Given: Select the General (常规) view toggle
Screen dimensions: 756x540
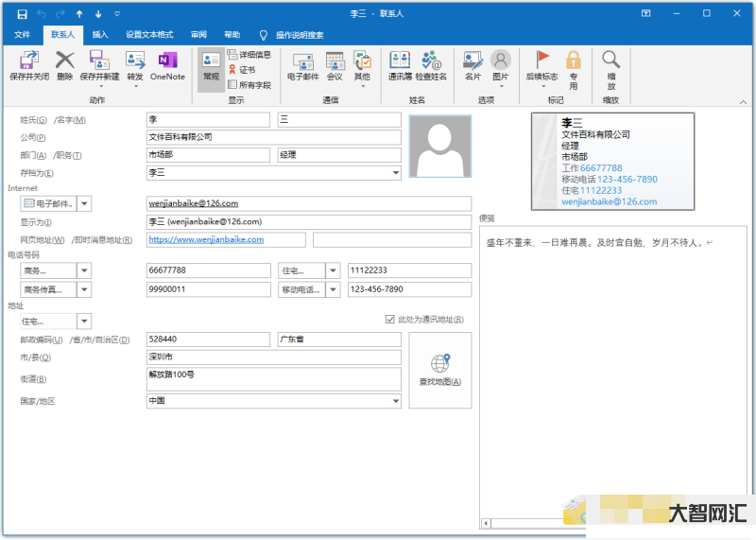Looking at the screenshot, I should tap(211, 66).
